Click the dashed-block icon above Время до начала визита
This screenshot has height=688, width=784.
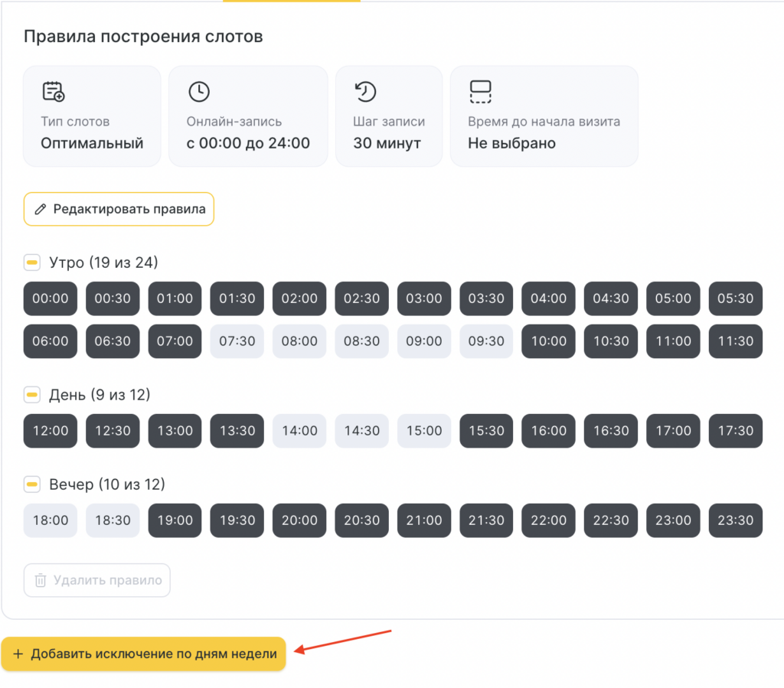coord(480,92)
